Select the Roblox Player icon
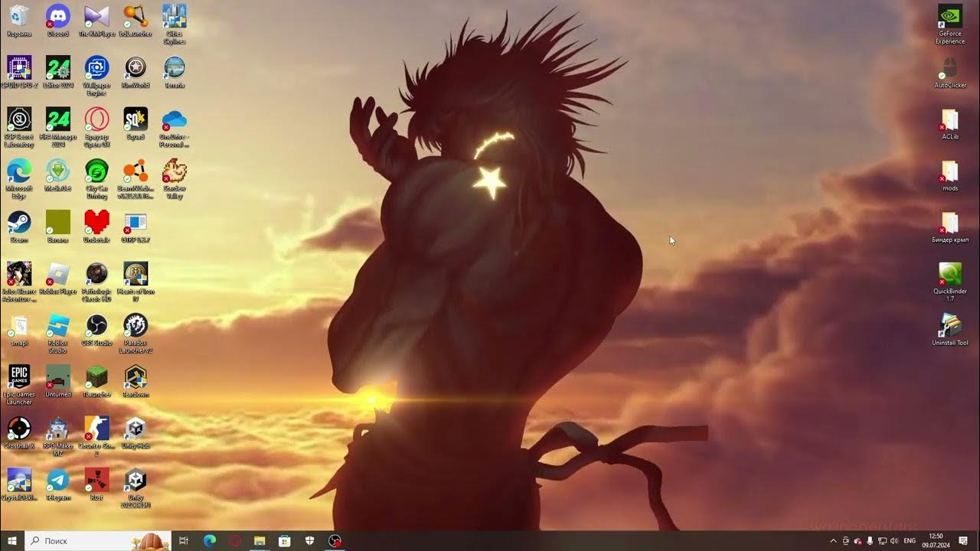This screenshot has width=980, height=551. pos(58,278)
